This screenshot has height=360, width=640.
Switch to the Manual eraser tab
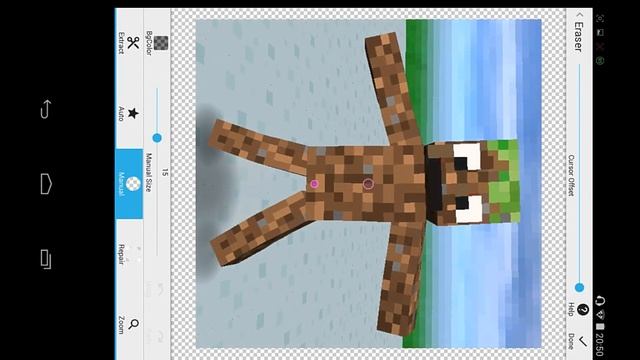point(129,184)
